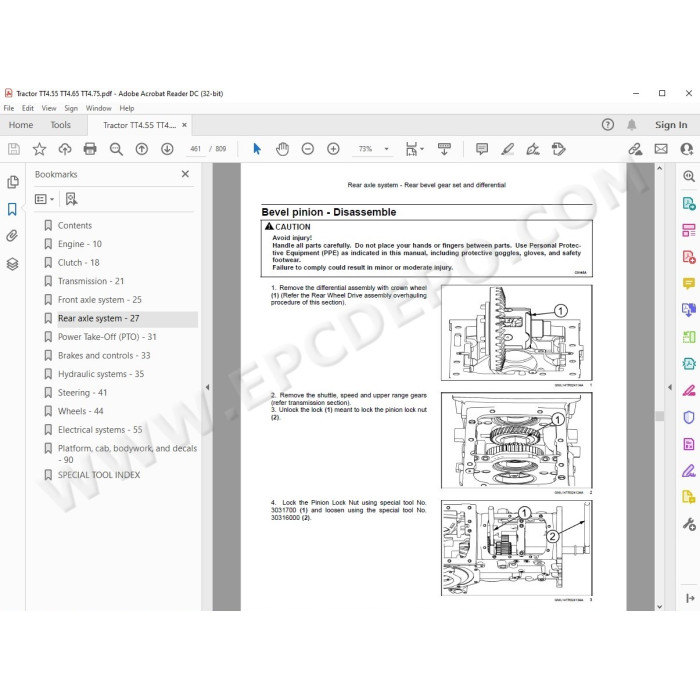Switch to the Home tab
Viewport: 700px width, 700px height.
point(21,125)
